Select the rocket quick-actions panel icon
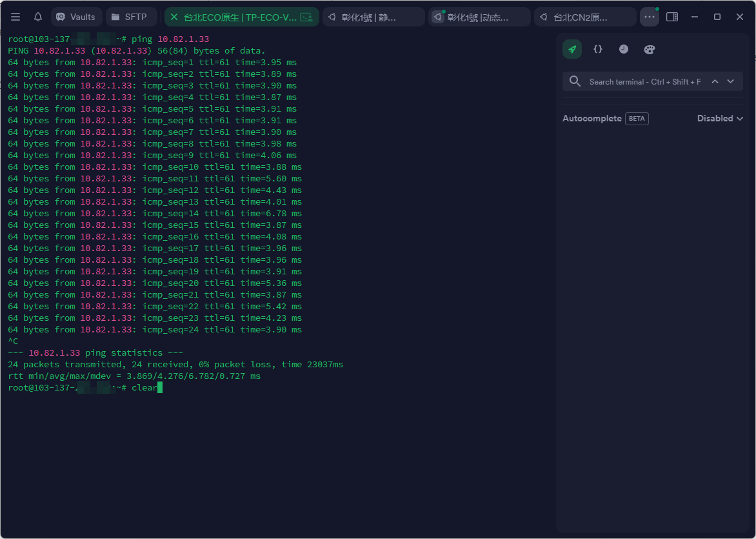The image size is (756, 539). 572,49
